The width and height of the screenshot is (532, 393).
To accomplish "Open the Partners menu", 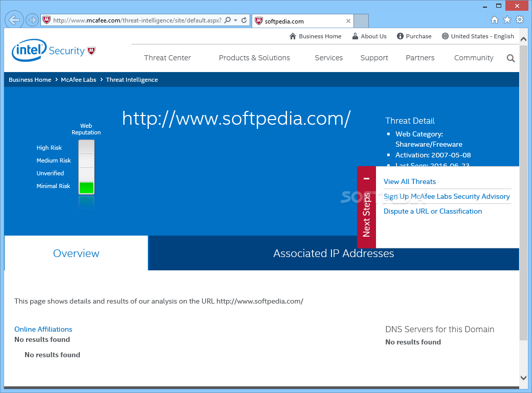I will (420, 58).
